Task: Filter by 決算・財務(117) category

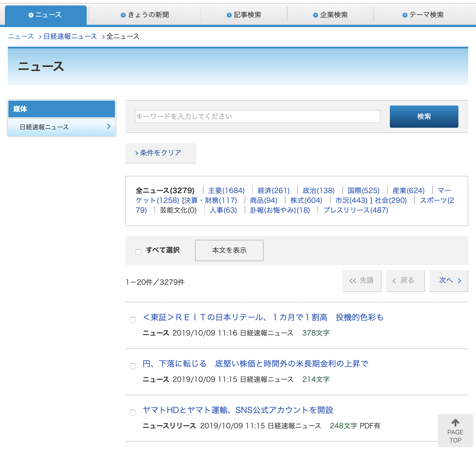Action: (x=210, y=200)
